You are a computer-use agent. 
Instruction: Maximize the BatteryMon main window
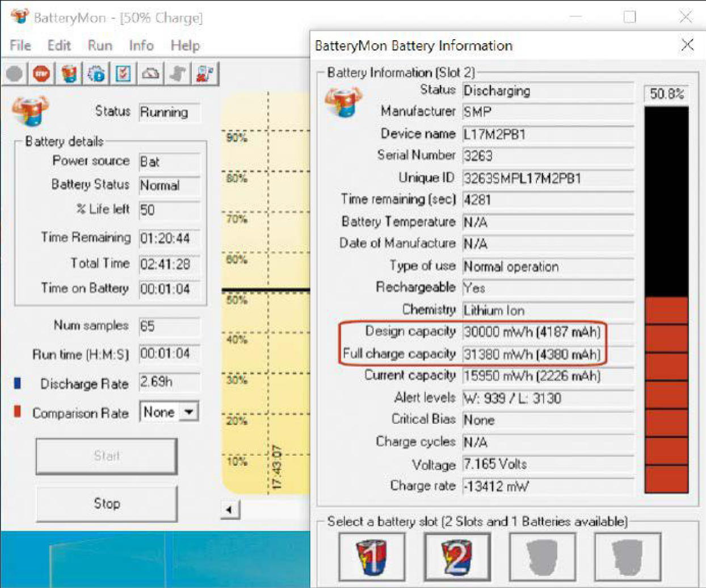629,16
